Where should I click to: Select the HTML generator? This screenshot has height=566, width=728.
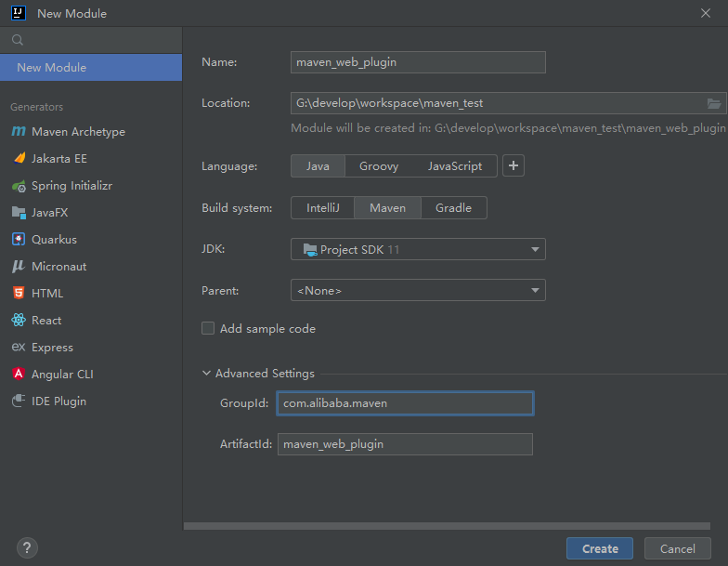point(91,294)
